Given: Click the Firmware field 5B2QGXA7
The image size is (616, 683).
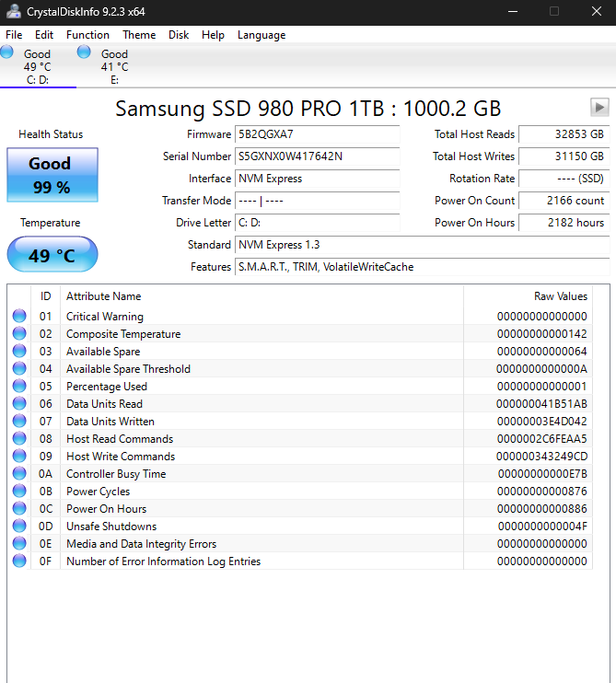Looking at the screenshot, I should pos(317,134).
